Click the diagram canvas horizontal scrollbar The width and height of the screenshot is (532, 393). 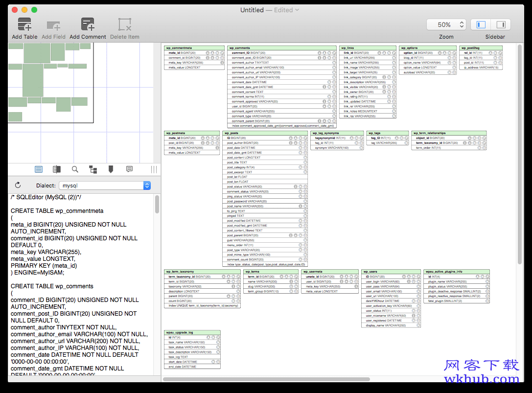coord(266,379)
